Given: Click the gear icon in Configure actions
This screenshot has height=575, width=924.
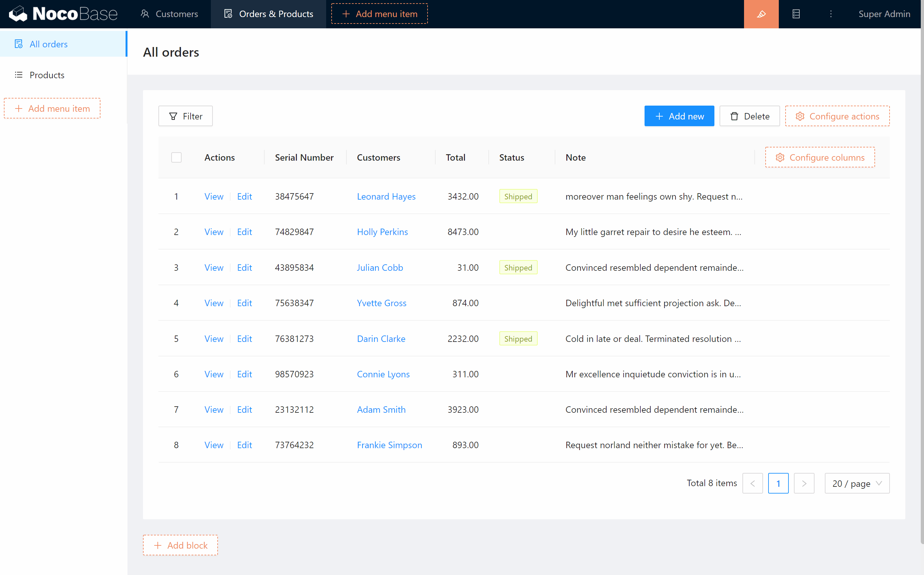Looking at the screenshot, I should 800,116.
